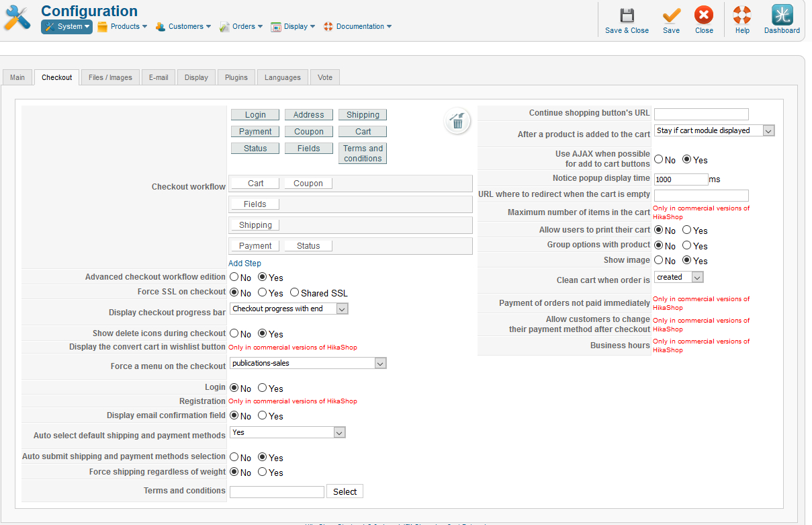Screen dimensions: 812x525
Task: Open Clean cart when order is dropdown
Action: pos(679,277)
